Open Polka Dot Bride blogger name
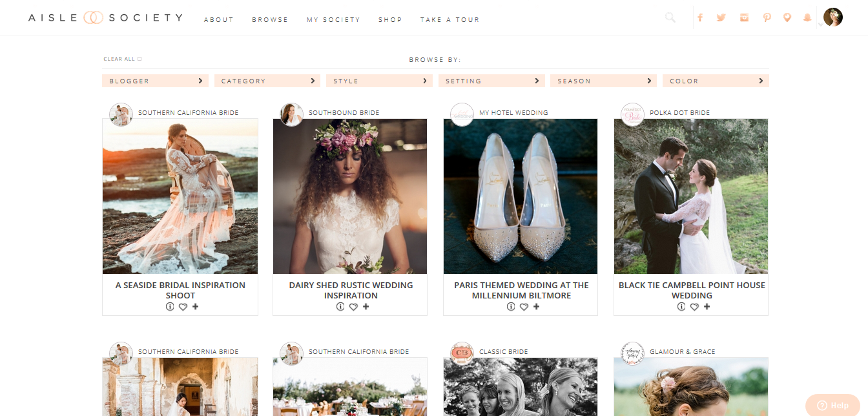 coord(679,113)
